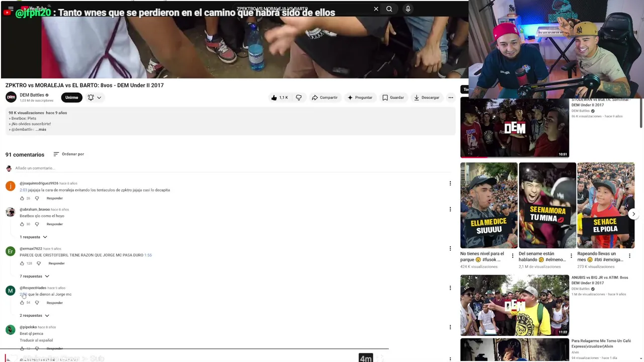Open STUDEWAN vs BGETA Semifinal video thumbnail
644x362 pixels.
click(x=515, y=128)
